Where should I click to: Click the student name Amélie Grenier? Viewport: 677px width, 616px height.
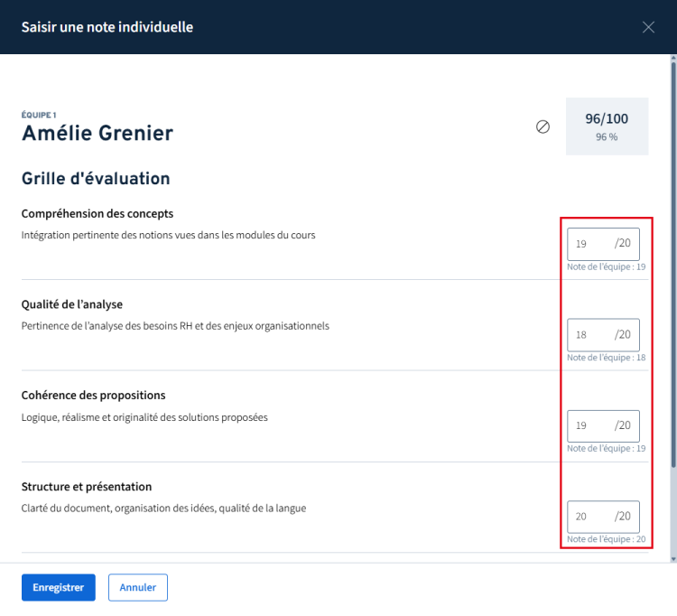coord(97,134)
